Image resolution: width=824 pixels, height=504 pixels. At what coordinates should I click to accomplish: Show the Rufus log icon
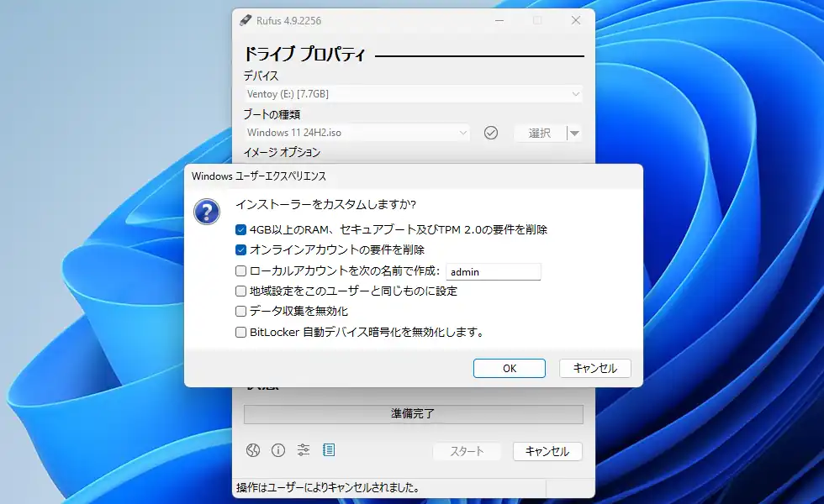[x=329, y=450]
